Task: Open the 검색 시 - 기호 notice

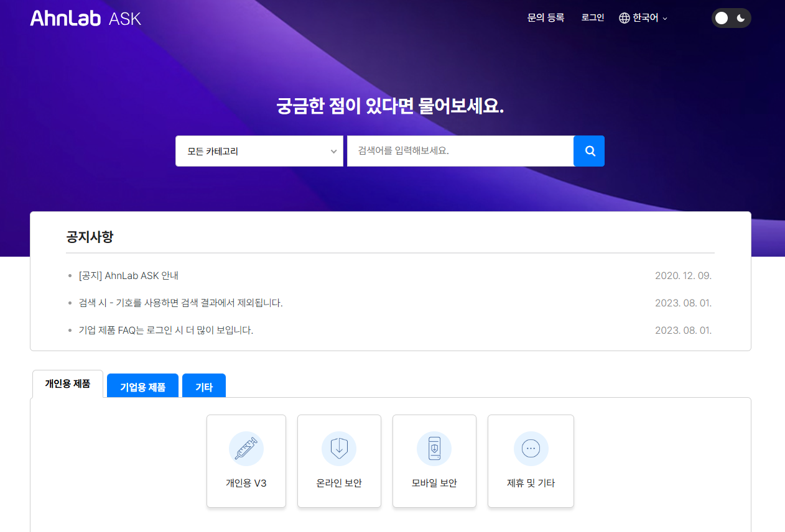Action: point(181,303)
